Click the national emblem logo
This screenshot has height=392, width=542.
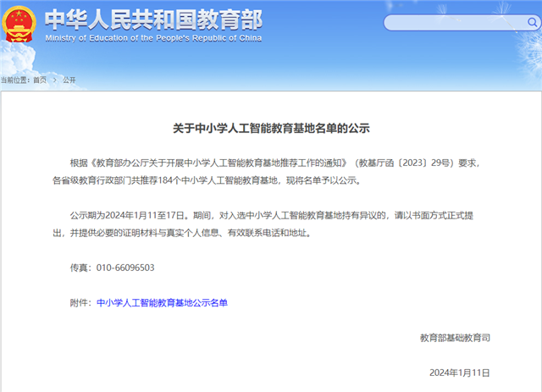[x=19, y=25]
